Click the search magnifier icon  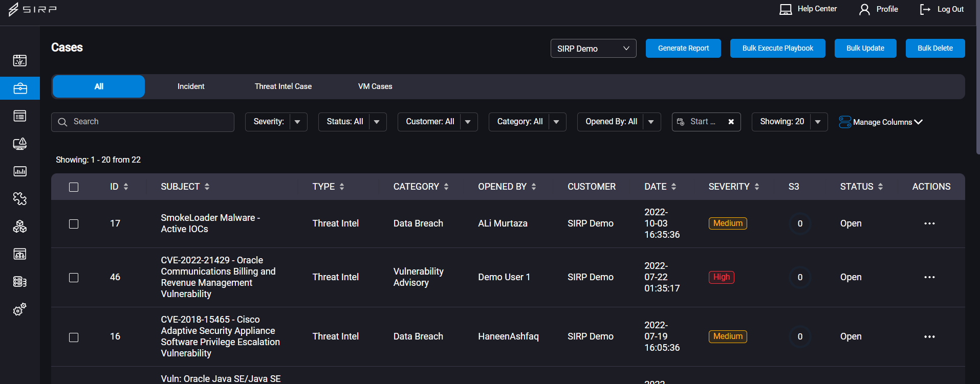pyautogui.click(x=62, y=122)
